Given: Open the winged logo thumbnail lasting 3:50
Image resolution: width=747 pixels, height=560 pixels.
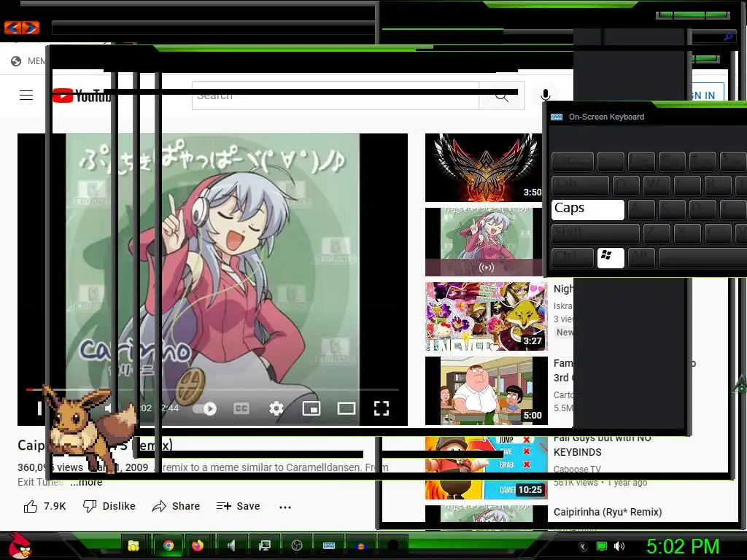Looking at the screenshot, I should (484, 168).
